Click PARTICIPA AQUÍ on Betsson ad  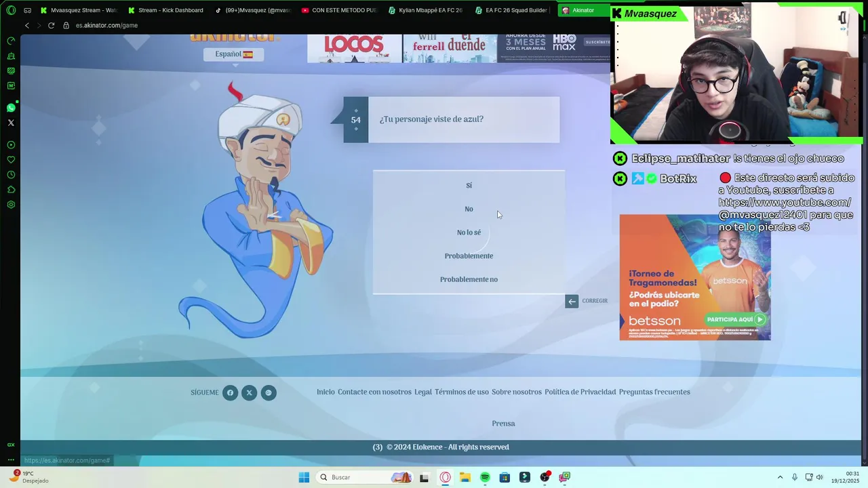[735, 319]
